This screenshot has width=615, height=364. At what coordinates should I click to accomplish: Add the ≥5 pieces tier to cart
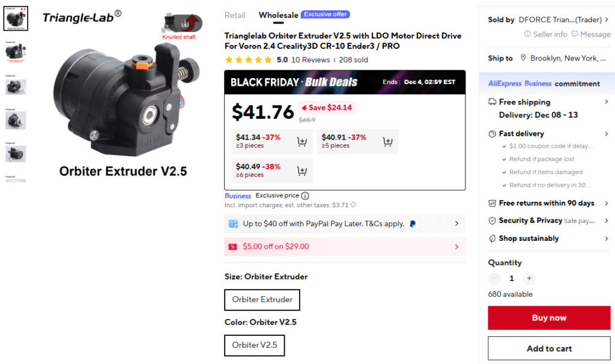point(388,142)
